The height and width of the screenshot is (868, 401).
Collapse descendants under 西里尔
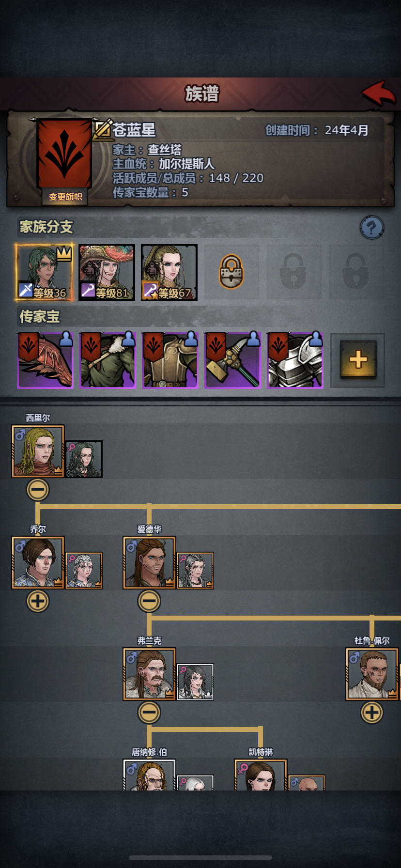point(38,490)
